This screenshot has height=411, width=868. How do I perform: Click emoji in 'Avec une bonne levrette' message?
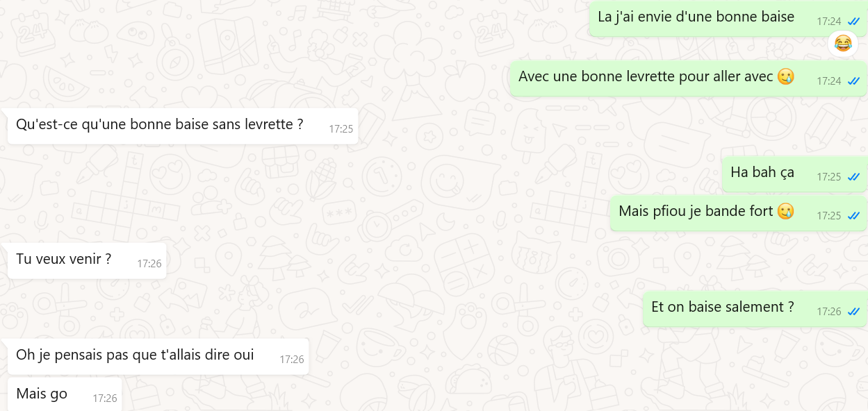point(785,76)
